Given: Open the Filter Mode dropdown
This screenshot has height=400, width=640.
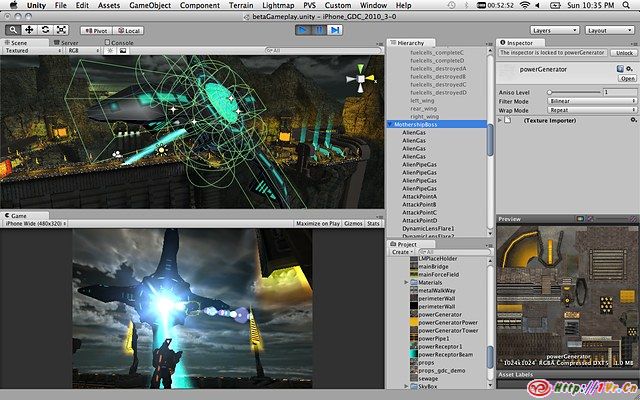Looking at the screenshot, I should tap(592, 101).
